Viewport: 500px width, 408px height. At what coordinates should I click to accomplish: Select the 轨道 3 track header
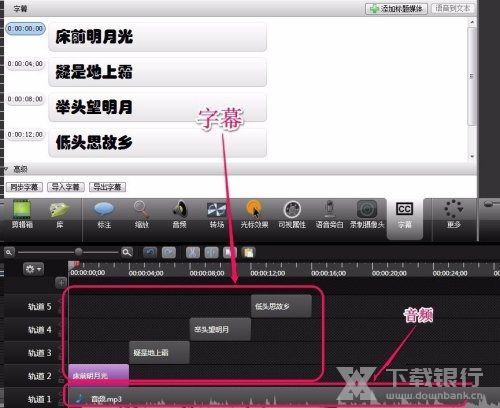tap(39, 353)
